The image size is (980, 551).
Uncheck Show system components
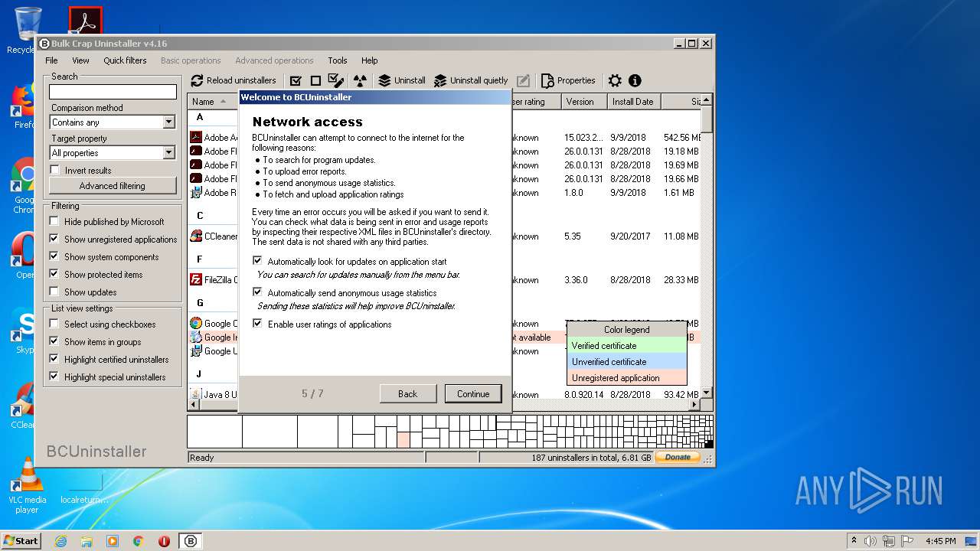point(54,256)
